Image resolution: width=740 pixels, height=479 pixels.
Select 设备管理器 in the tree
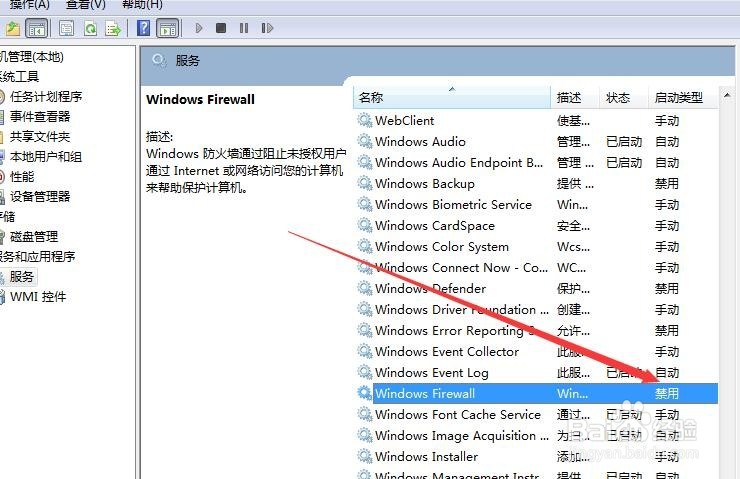click(40, 197)
